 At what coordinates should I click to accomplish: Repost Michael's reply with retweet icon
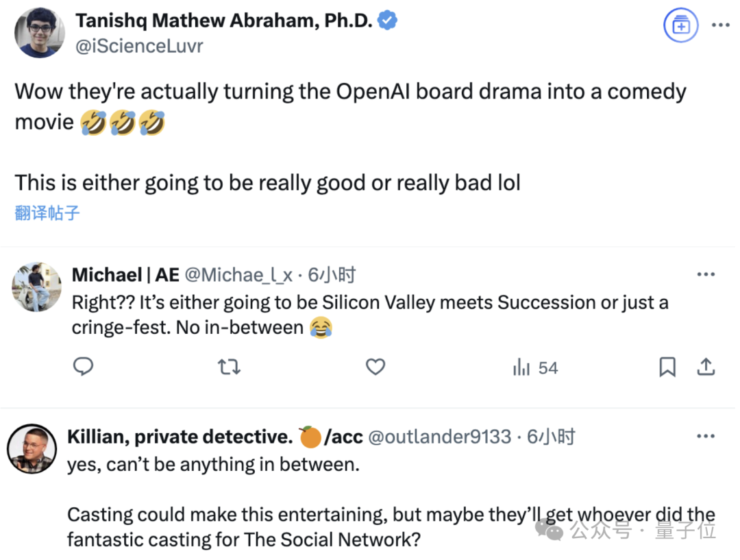pos(229,367)
